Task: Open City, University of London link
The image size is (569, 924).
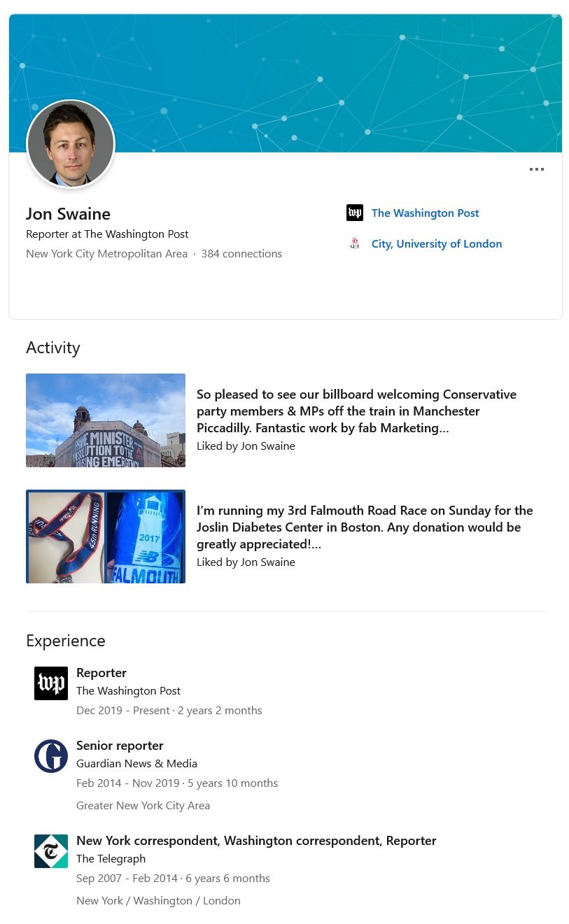Action: (x=436, y=243)
